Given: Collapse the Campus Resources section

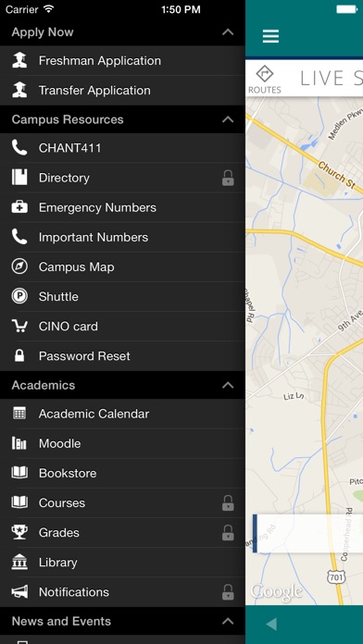Looking at the screenshot, I should (x=228, y=119).
